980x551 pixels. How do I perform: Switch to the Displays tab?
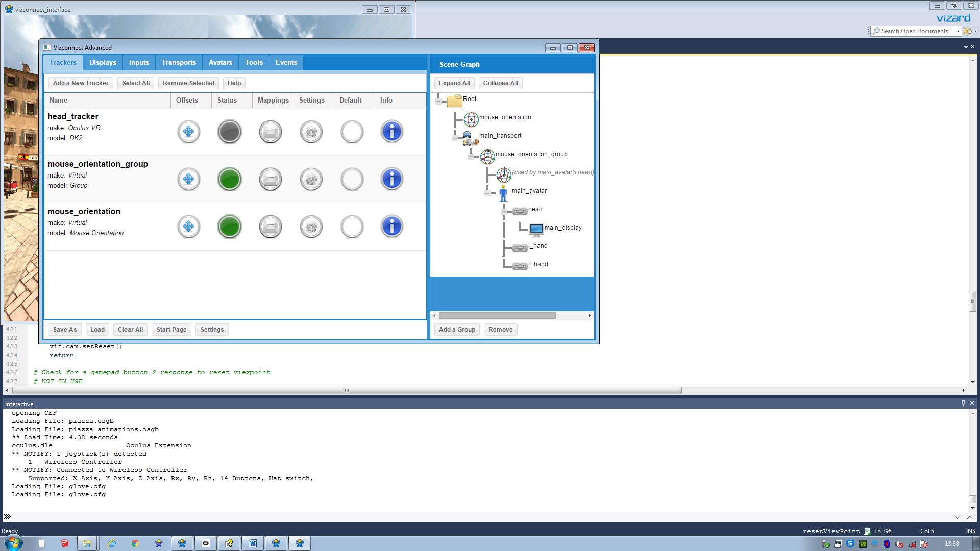(103, 62)
